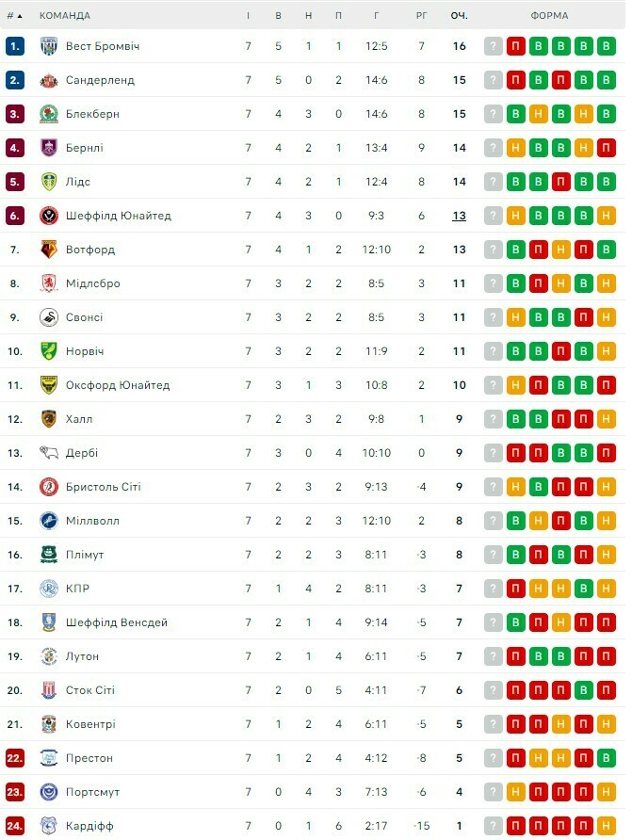Sort standings by РГ goal difference header
This screenshot has width=632, height=840.
[421, 15]
